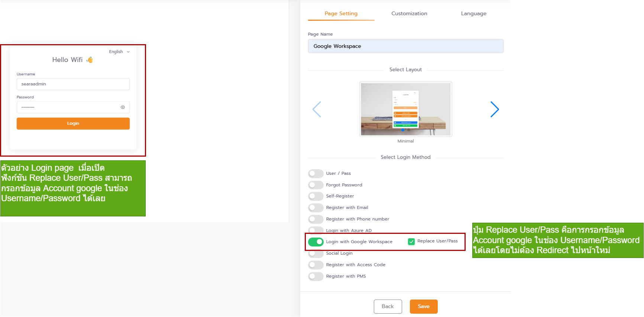Turn on the Forgot Password toggle
This screenshot has height=317, width=644.
click(x=315, y=185)
